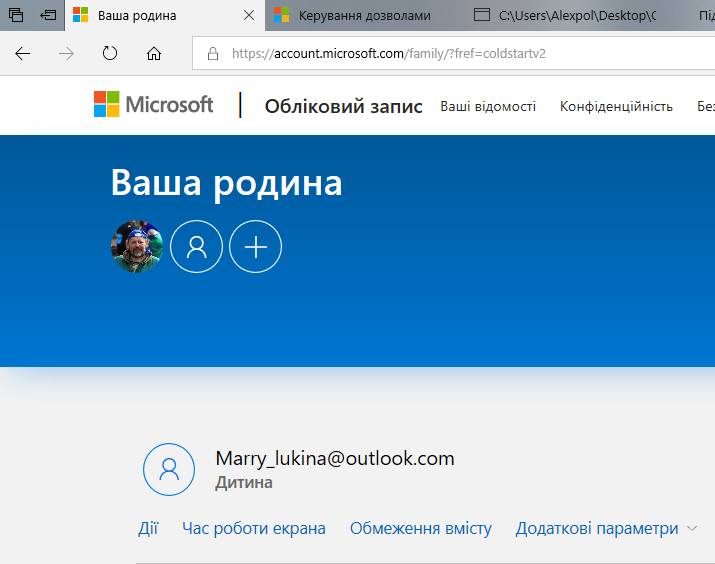Click the Marry_lukina@outlook.com account name
The height and width of the screenshot is (564, 715).
click(x=335, y=458)
